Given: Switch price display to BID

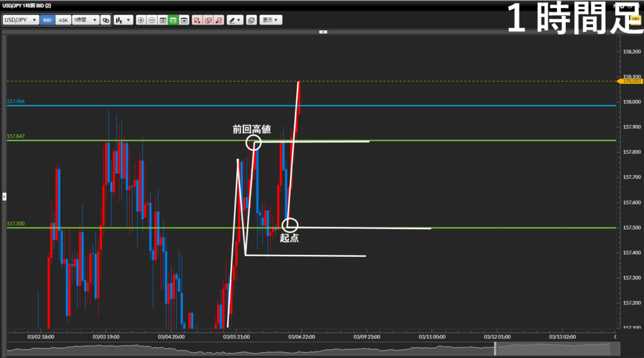Looking at the screenshot, I should point(47,20).
